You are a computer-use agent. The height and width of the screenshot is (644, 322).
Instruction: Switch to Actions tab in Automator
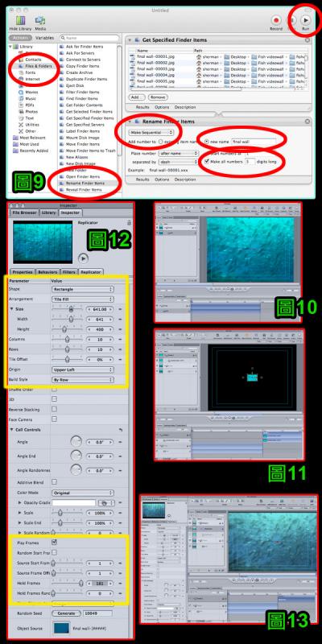click(x=19, y=38)
